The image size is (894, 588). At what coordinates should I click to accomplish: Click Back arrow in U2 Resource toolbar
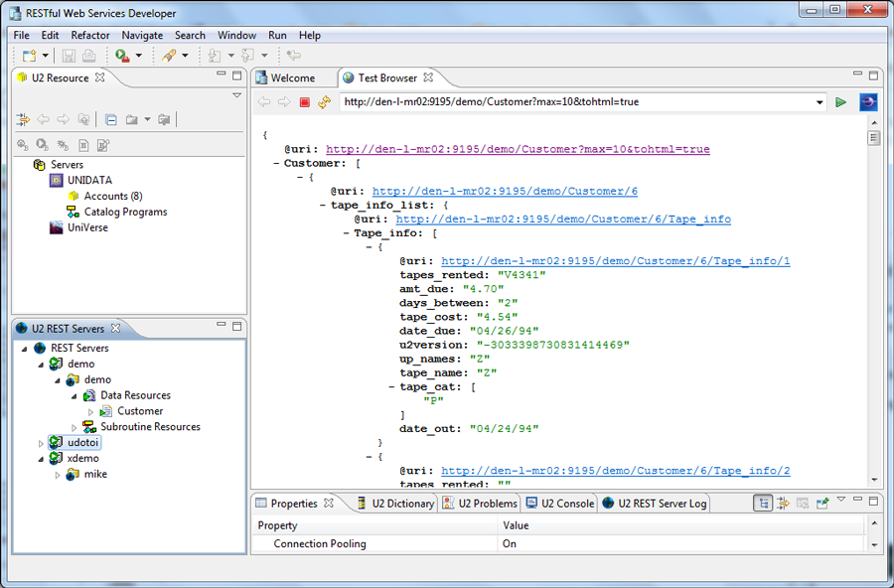click(x=43, y=119)
